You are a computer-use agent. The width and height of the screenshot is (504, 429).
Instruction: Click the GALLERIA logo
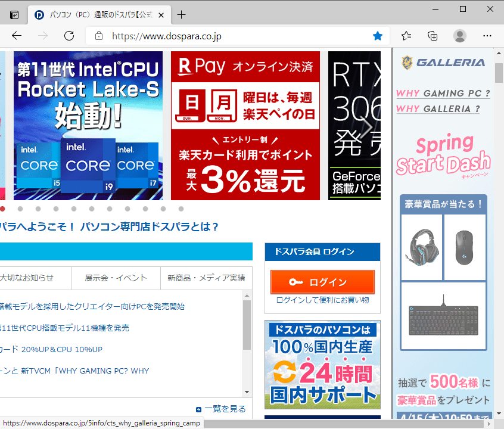click(443, 63)
